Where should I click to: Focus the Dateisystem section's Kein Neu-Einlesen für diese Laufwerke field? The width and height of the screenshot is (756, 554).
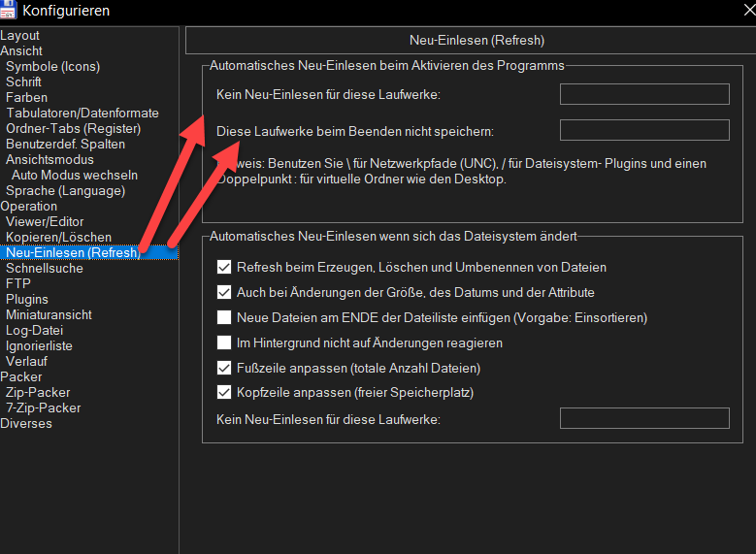pyautogui.click(x=644, y=418)
